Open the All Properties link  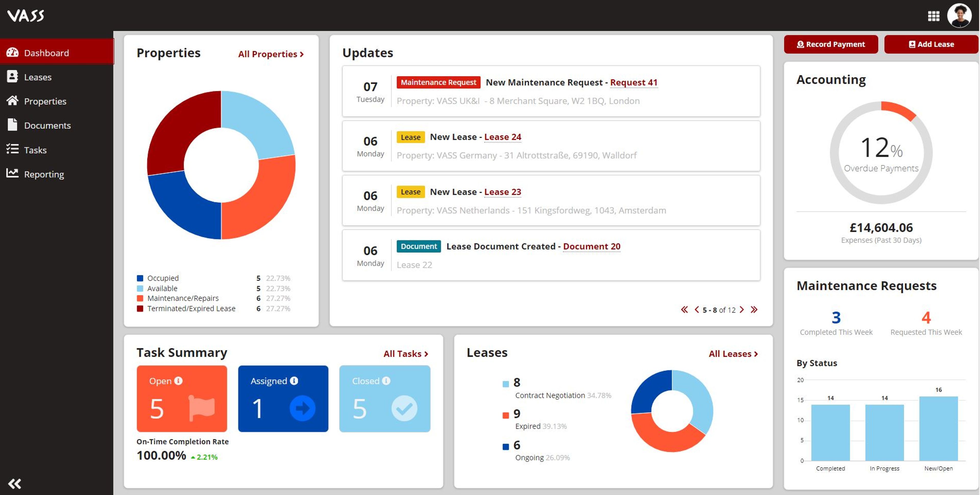point(271,54)
